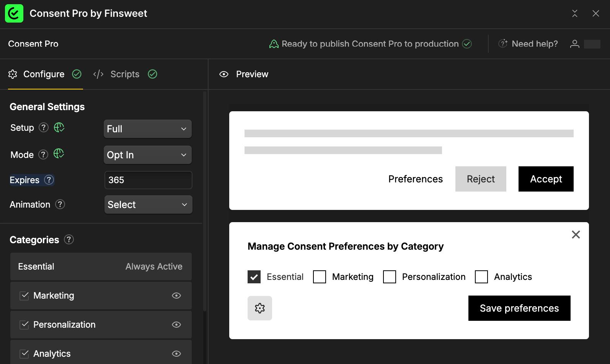Click the General Settings heading
610x364 pixels.
pos(47,107)
